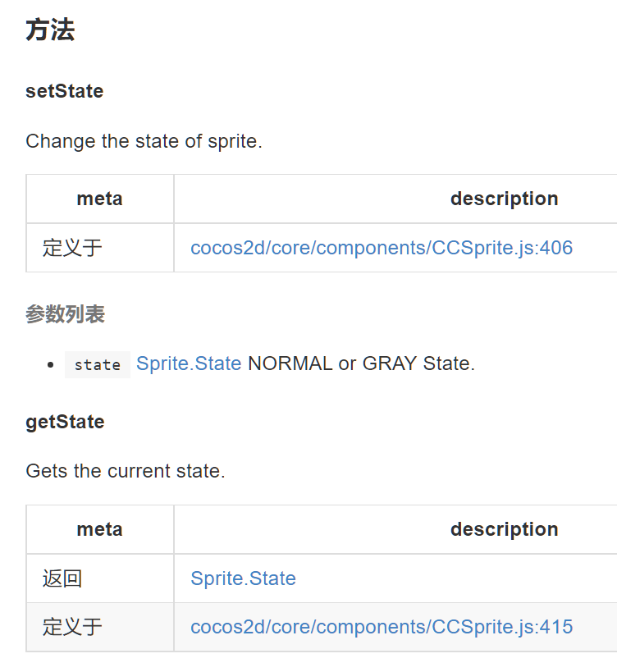Open the CCSprite.js:415 source link

tap(382, 628)
